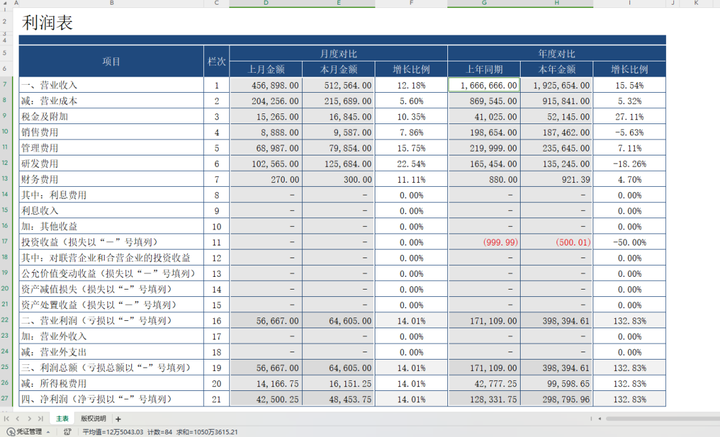Select the 上年同期 column header cell
This screenshot has width=720, height=437.
[484, 69]
